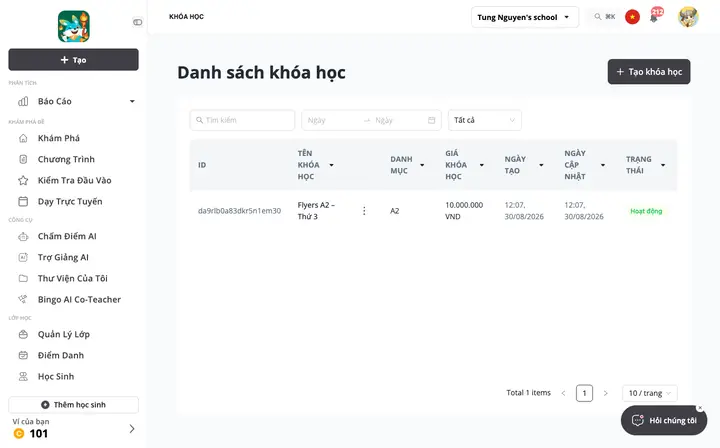
Task: Click the Học Sinh people icon
Action: 23,376
